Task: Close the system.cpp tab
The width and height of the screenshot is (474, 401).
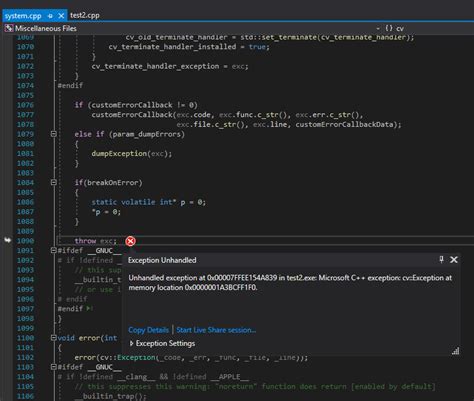Action: pyautogui.click(x=61, y=16)
